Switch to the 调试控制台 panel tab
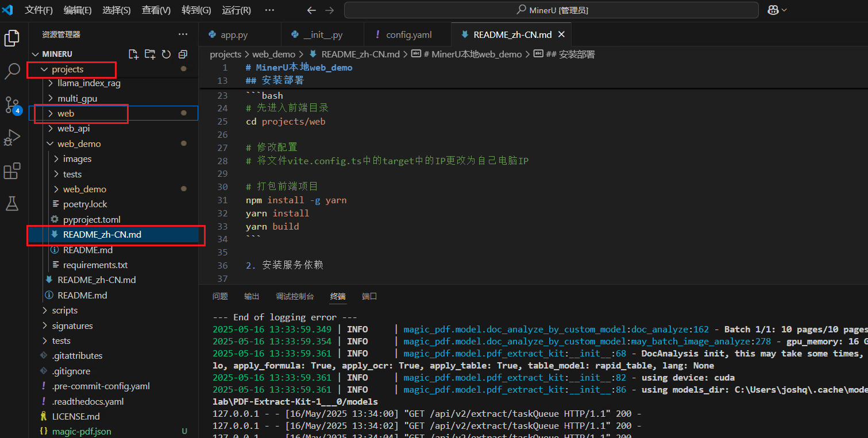 [295, 296]
